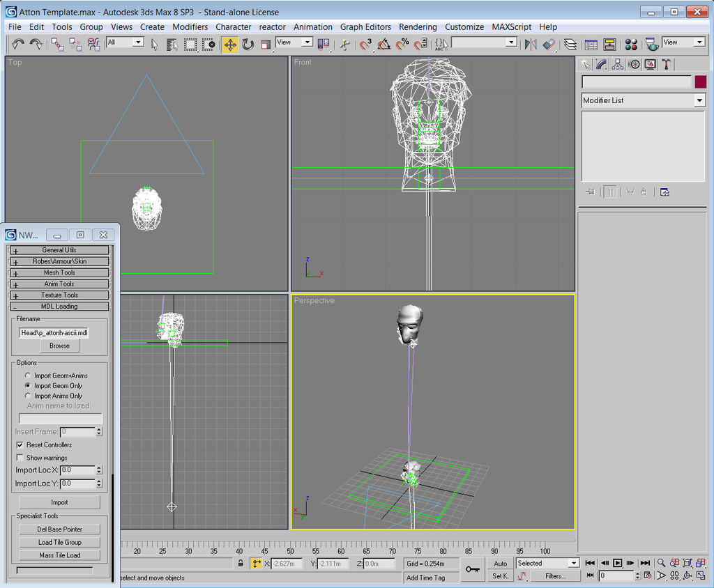Click the Del Base Pointer button
The width and height of the screenshot is (714, 588).
(60, 529)
